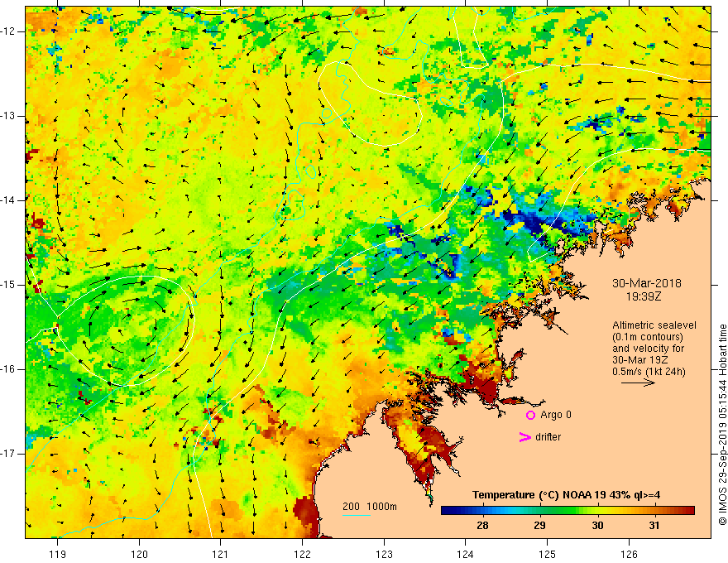Click the '0.5m/s (1kt 24h)' text
Image resolution: width=728 pixels, height=563 pixels.
(x=649, y=371)
